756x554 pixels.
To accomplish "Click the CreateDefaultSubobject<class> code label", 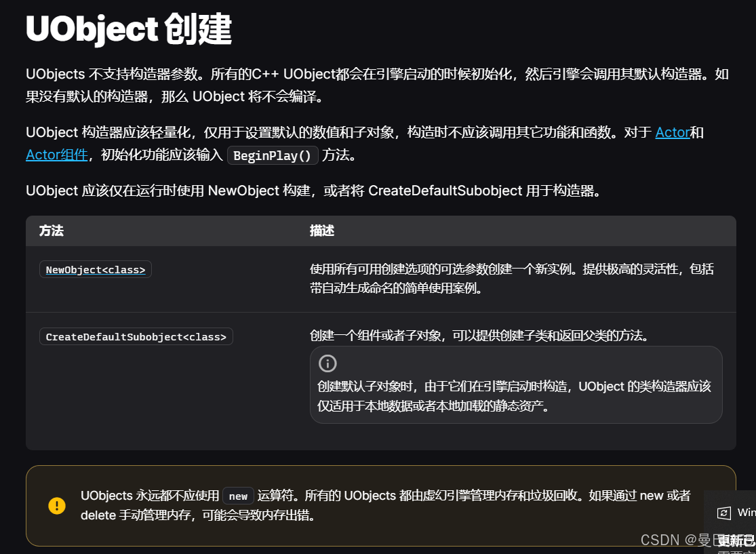I will (x=136, y=336).
